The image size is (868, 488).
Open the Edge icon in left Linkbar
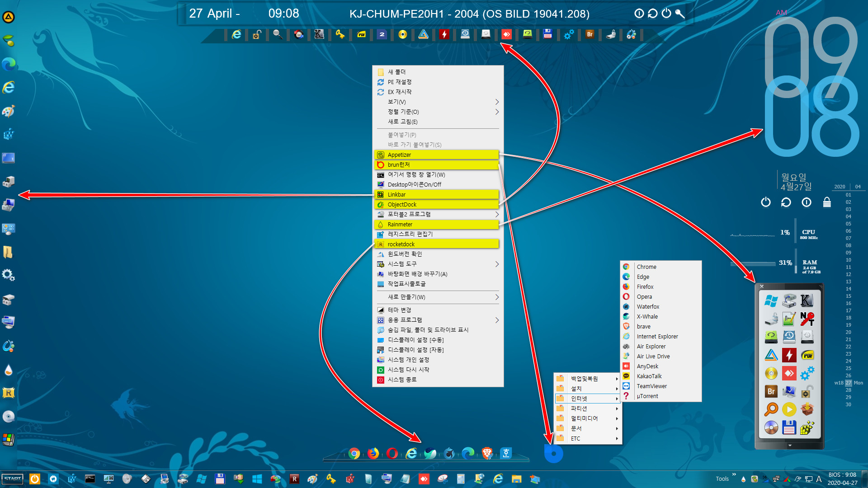8,64
